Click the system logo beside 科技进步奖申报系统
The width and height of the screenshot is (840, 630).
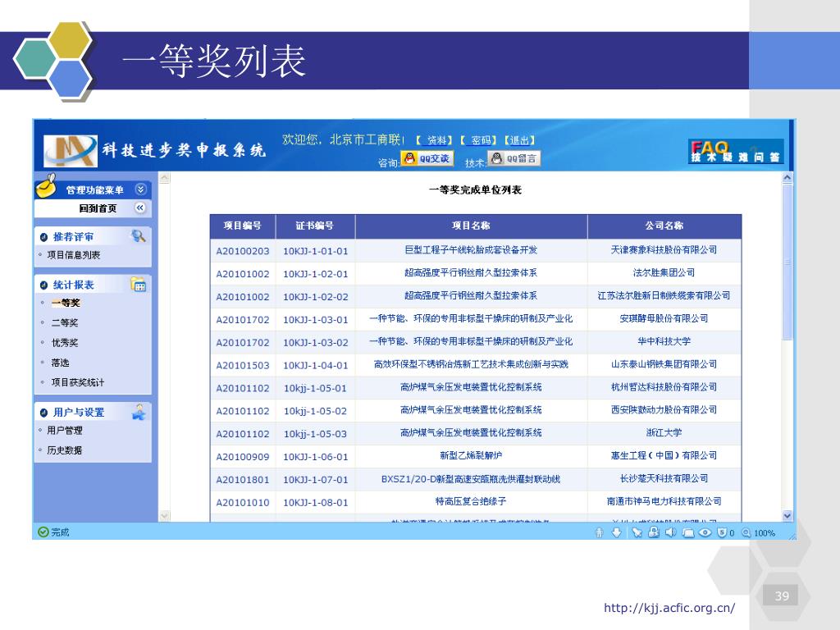click(x=71, y=151)
